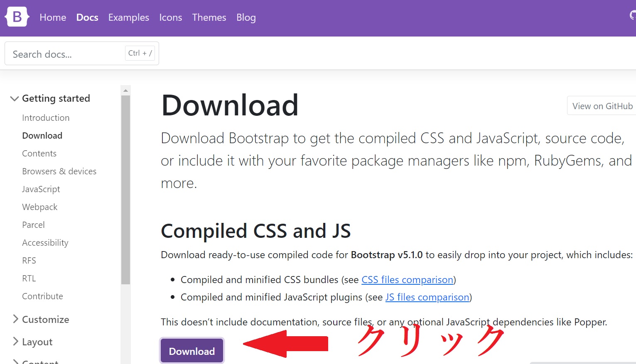
Task: Focus the Search docs input field
Action: tap(82, 54)
